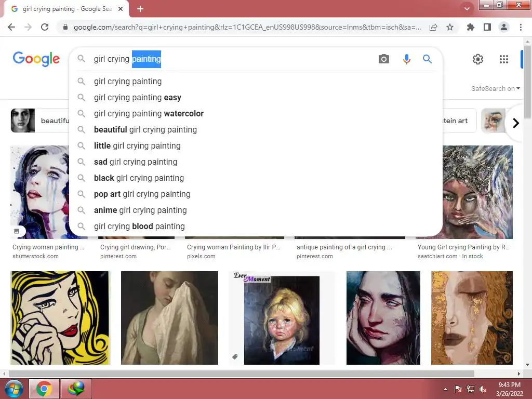This screenshot has width=532, height=399.
Task: Open pop art crying blonde thumbnail
Action: coord(60,318)
